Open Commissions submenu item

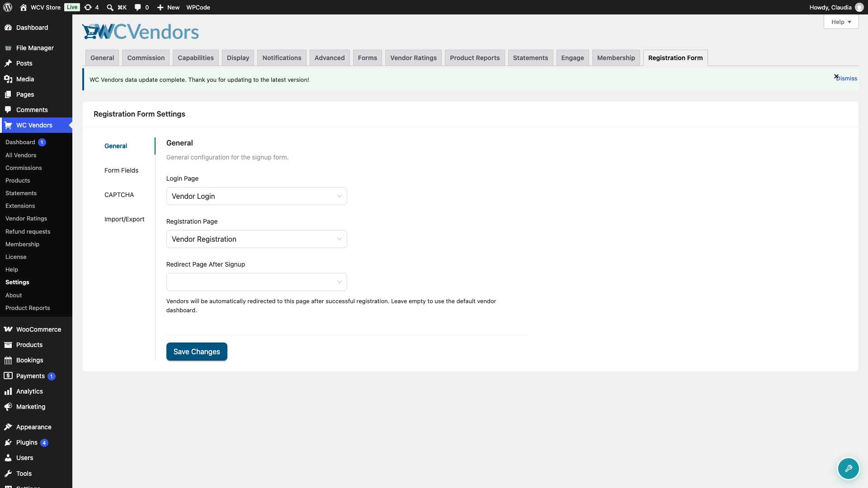click(24, 168)
